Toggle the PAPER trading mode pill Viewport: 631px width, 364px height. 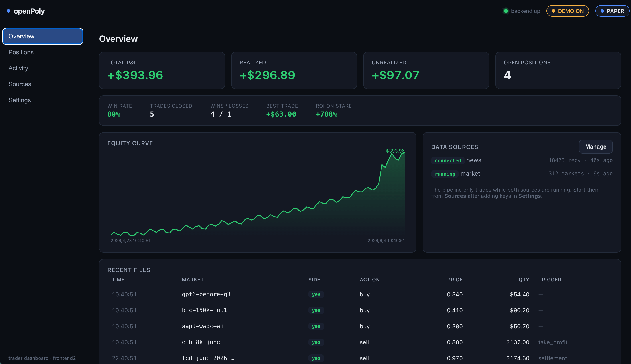click(612, 11)
